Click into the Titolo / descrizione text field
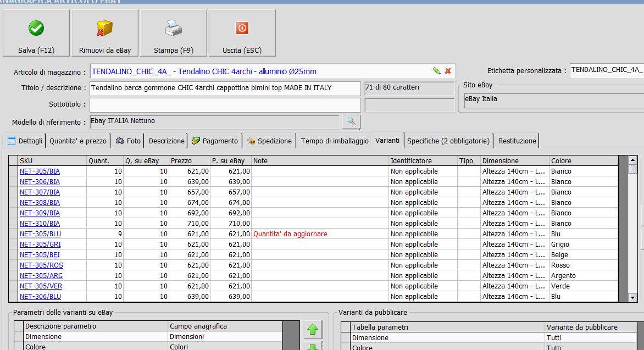The image size is (644, 350). click(225, 88)
